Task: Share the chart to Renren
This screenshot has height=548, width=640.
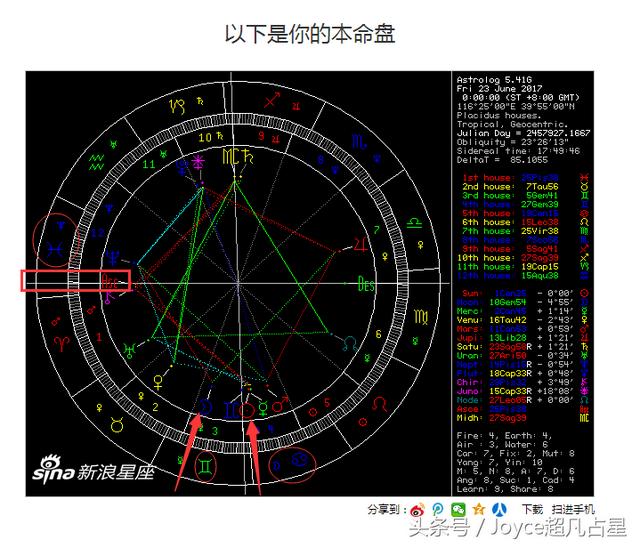Action: [499, 509]
